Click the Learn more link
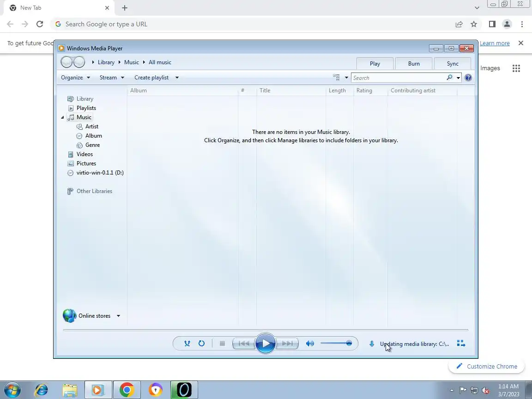The image size is (532, 399). [494, 43]
